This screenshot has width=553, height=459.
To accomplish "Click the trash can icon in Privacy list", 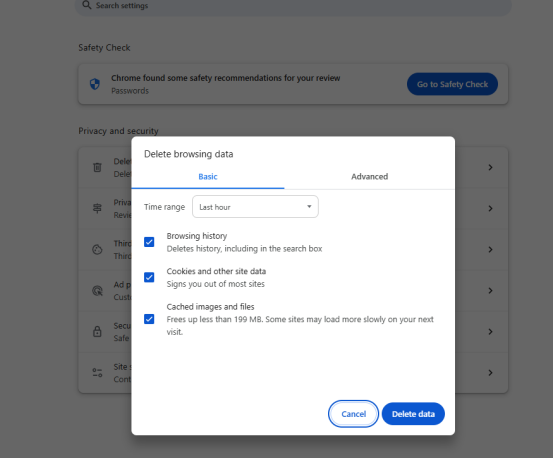I will [x=97, y=167].
